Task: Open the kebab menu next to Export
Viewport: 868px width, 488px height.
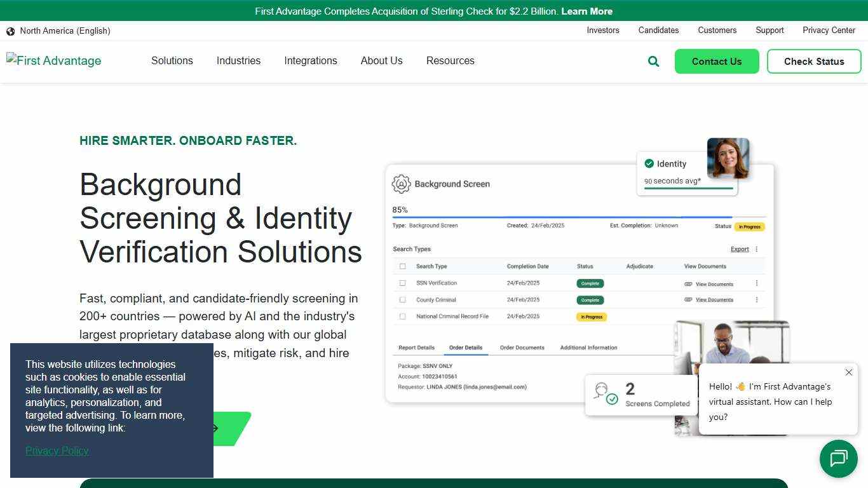Action: coord(757,249)
